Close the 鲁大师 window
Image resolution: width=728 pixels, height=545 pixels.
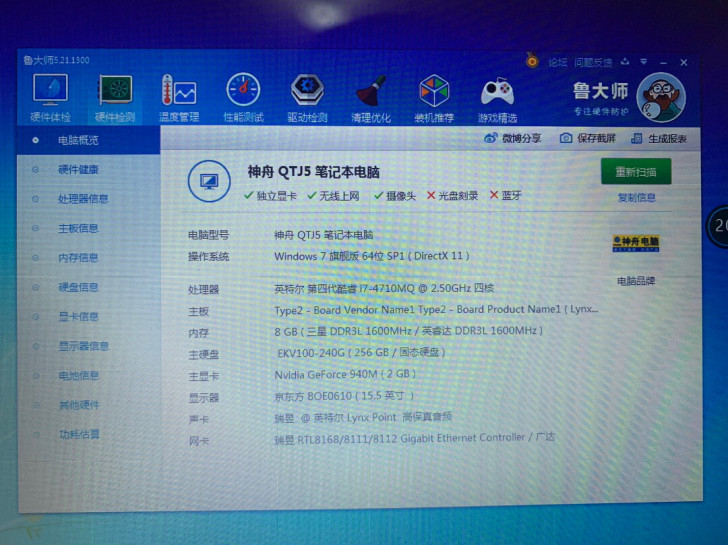click(684, 62)
